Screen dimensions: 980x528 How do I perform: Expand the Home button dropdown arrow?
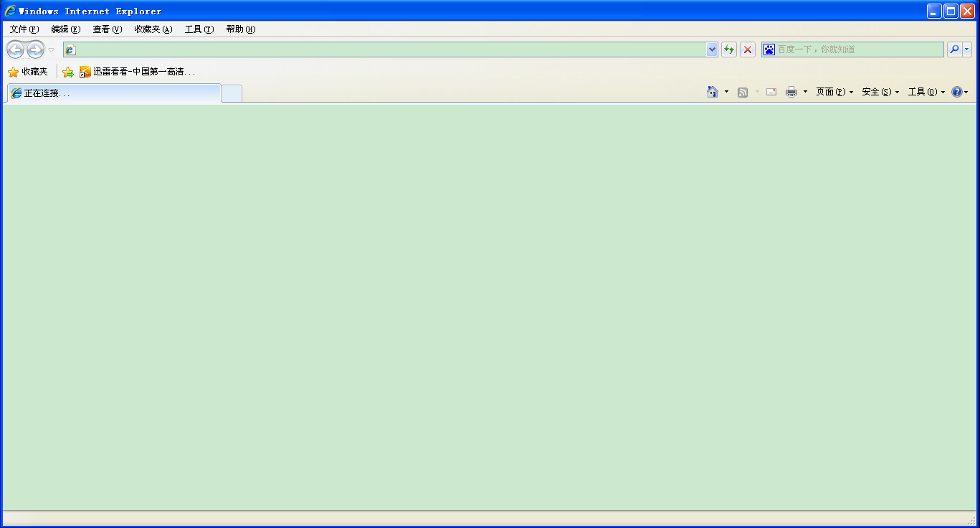[726, 92]
